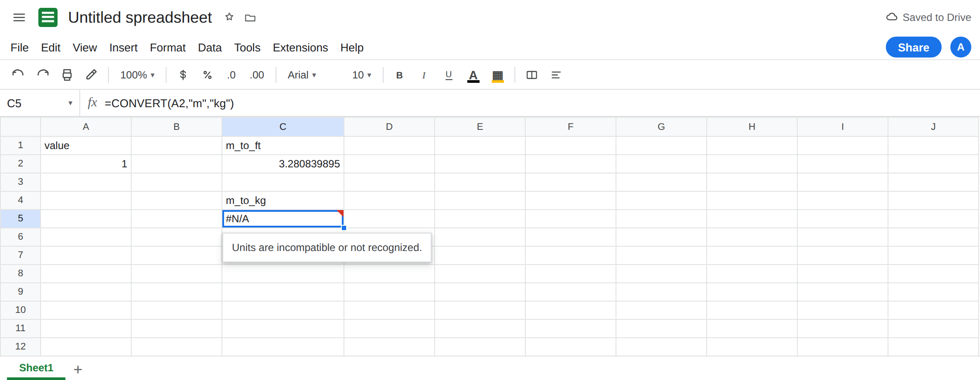Open horizontal align options
Image resolution: width=980 pixels, height=380 pixels.
(556, 75)
